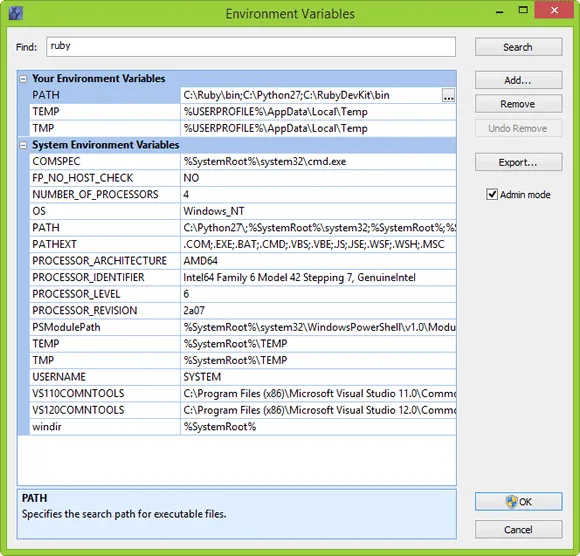Click the app icon in title bar

pos(15,13)
